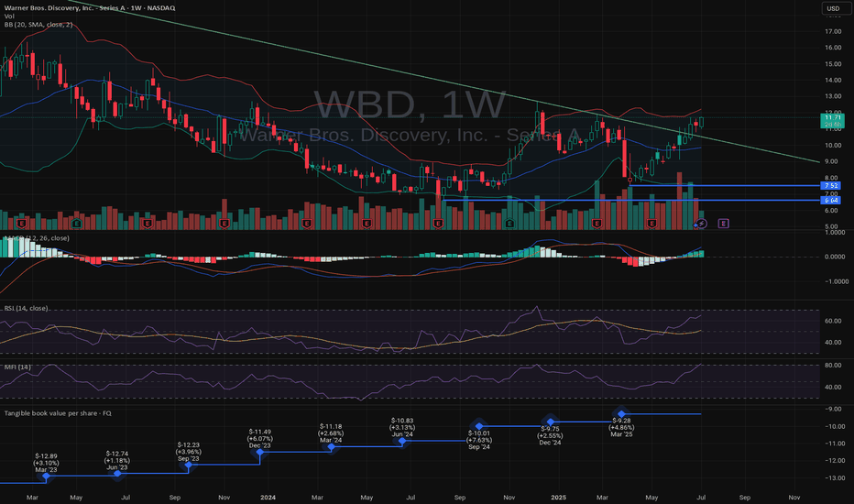Open the red earnings marker for May 2024

point(367,224)
